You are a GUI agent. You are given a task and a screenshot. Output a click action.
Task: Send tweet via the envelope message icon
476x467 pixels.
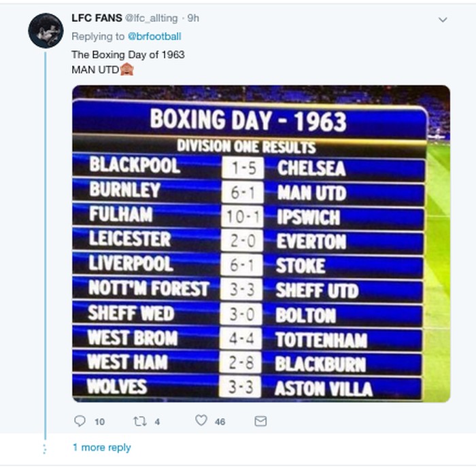(x=260, y=421)
